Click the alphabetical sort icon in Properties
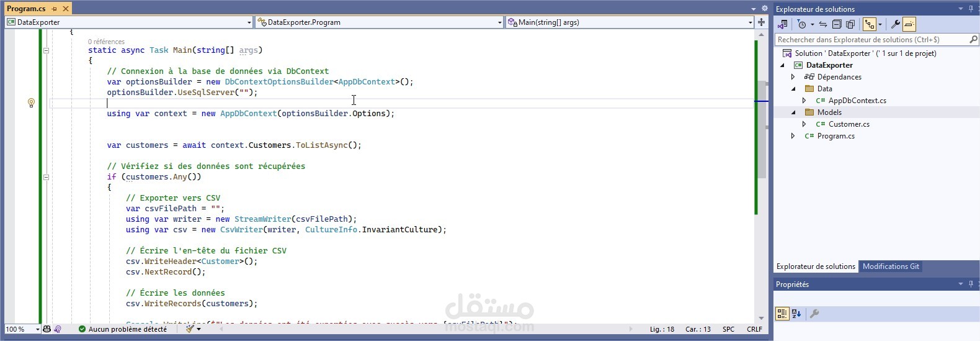This screenshot has width=980, height=341. tap(797, 314)
